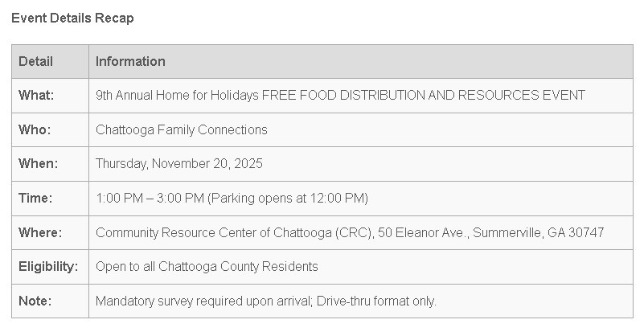Select the Chattooga Family Connections cell
Screen dimensions: 644x332
click(181, 129)
